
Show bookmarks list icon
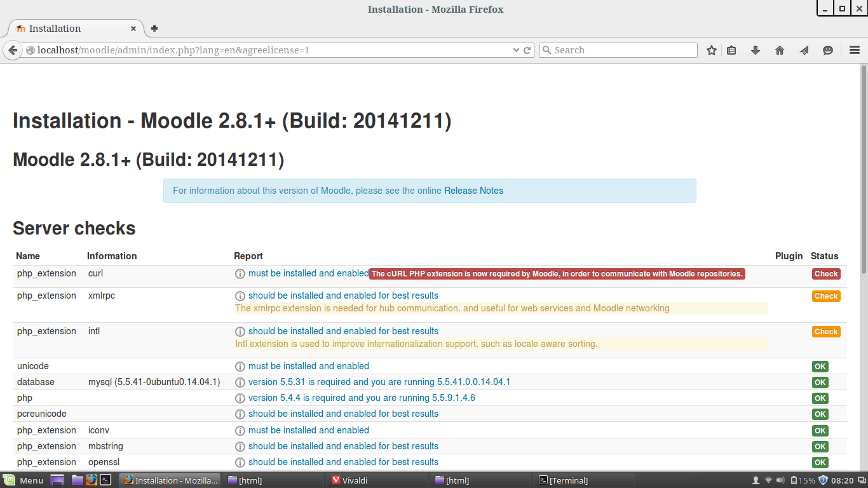[x=731, y=50]
